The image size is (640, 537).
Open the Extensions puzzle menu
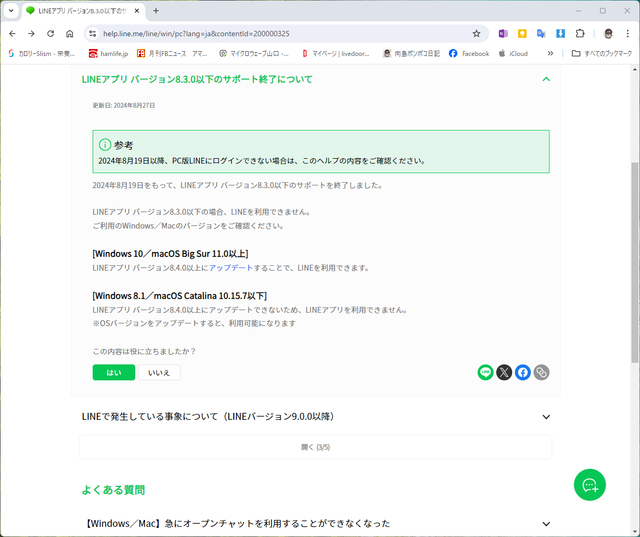point(580,33)
